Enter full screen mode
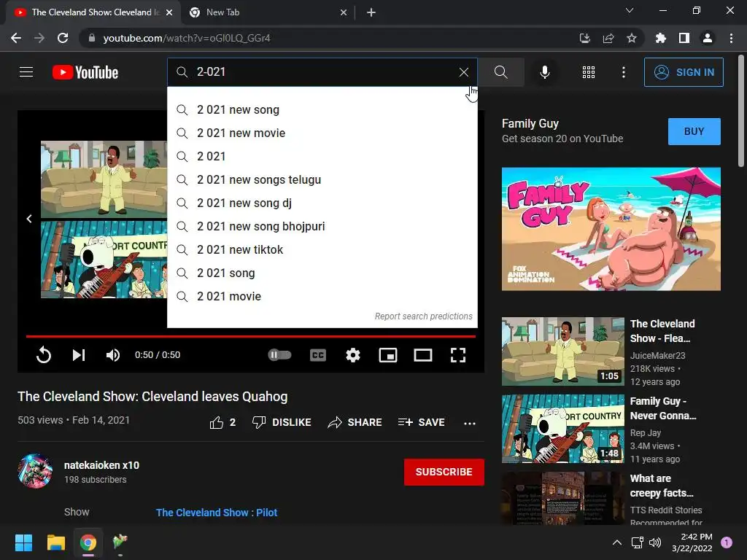 point(458,355)
